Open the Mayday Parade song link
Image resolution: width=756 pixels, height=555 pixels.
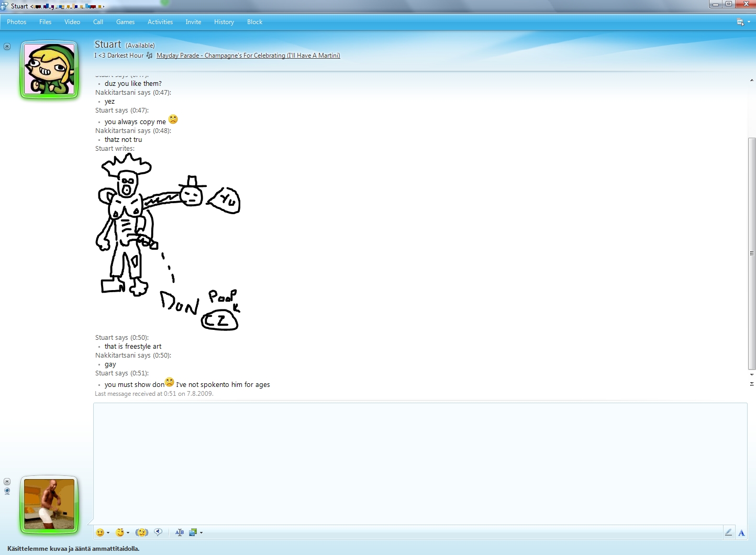coord(248,56)
